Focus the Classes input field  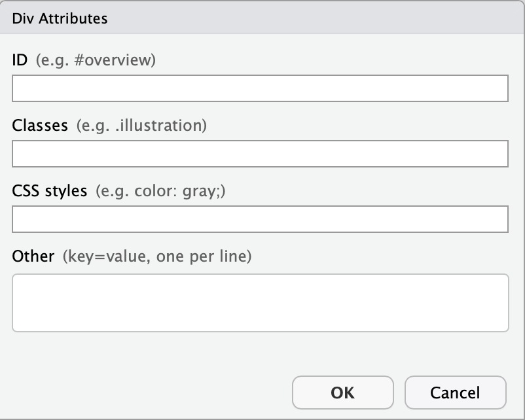[x=260, y=154]
